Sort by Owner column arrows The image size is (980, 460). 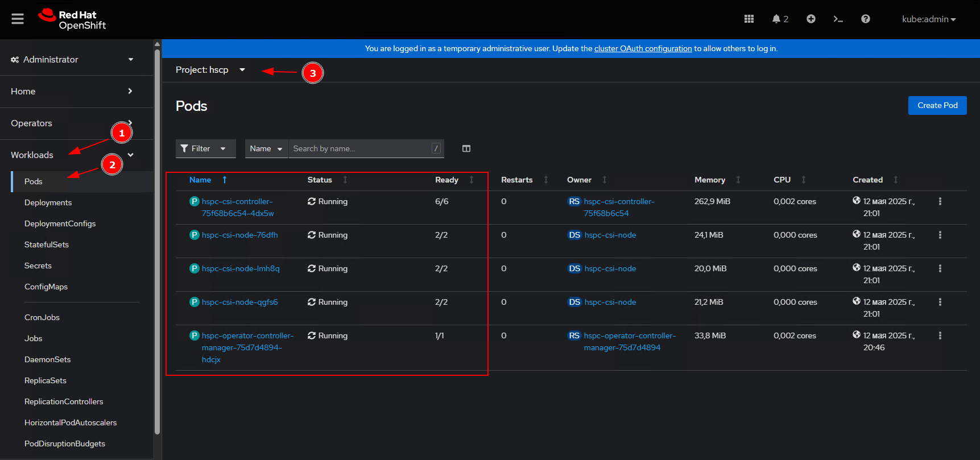tap(605, 180)
